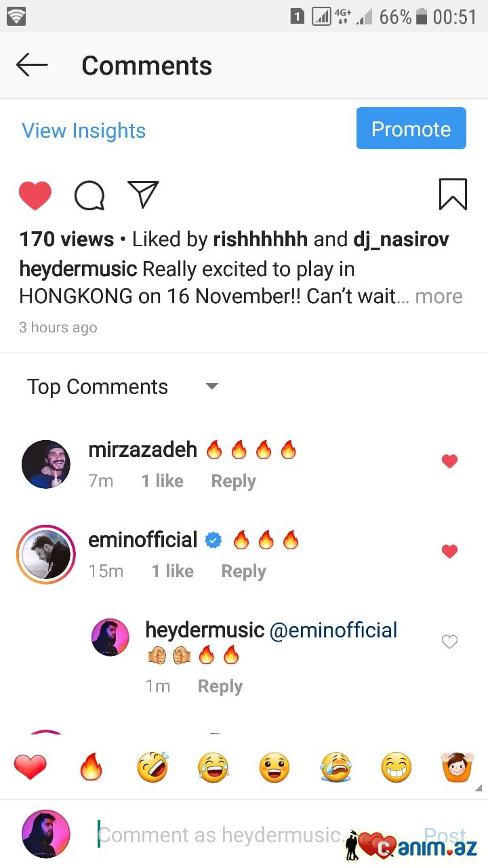Expand the Top Comments dropdown arrow
Image resolution: width=488 pixels, height=868 pixels.
pos(212,387)
